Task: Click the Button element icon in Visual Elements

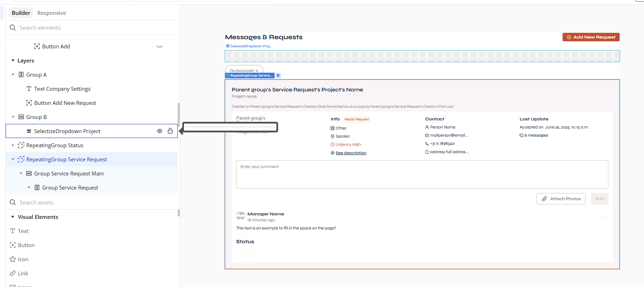Action: click(13, 245)
